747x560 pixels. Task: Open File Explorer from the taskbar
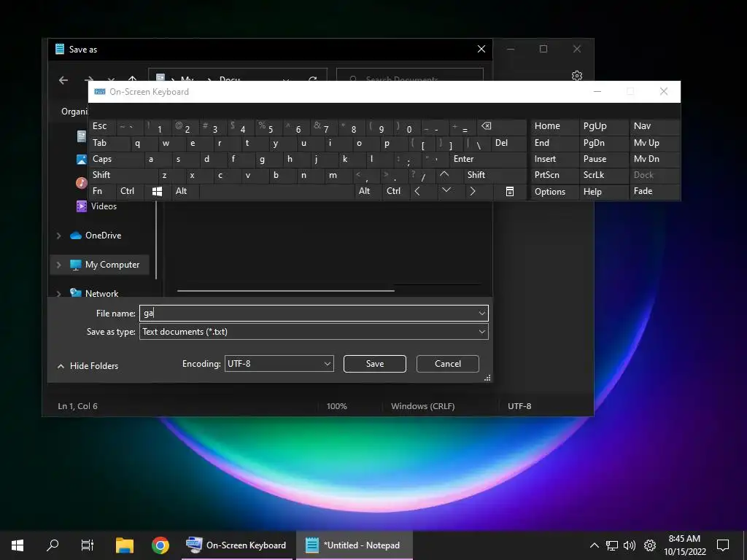125,545
